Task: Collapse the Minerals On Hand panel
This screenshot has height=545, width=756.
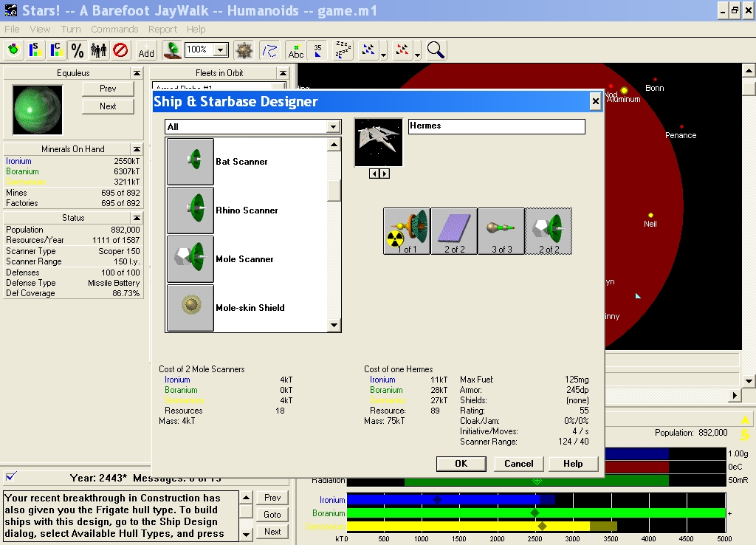Action: [x=137, y=148]
